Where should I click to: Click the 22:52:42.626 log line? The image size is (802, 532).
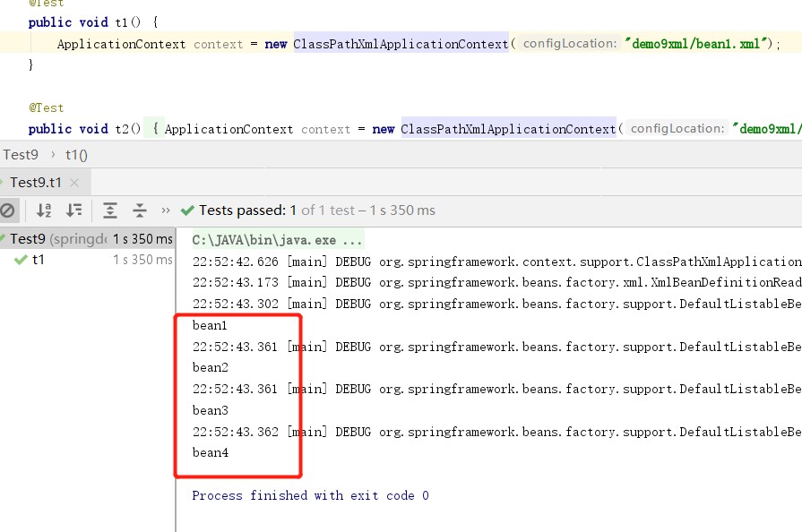[x=496, y=262]
